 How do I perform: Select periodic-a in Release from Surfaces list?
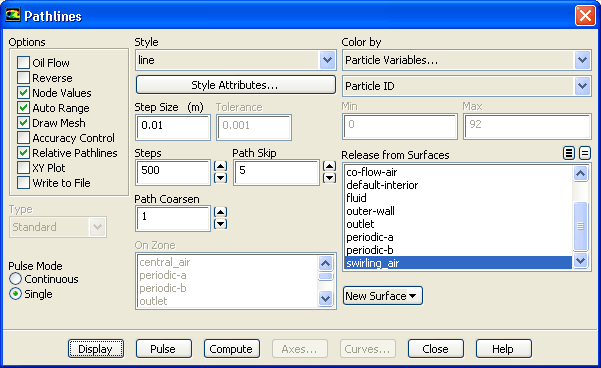[458, 237]
